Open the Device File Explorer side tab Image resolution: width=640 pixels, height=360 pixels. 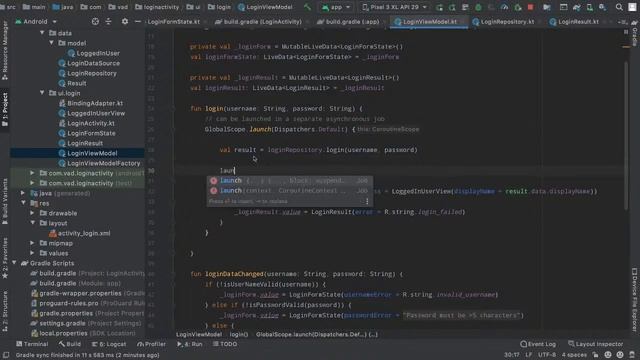(634, 300)
